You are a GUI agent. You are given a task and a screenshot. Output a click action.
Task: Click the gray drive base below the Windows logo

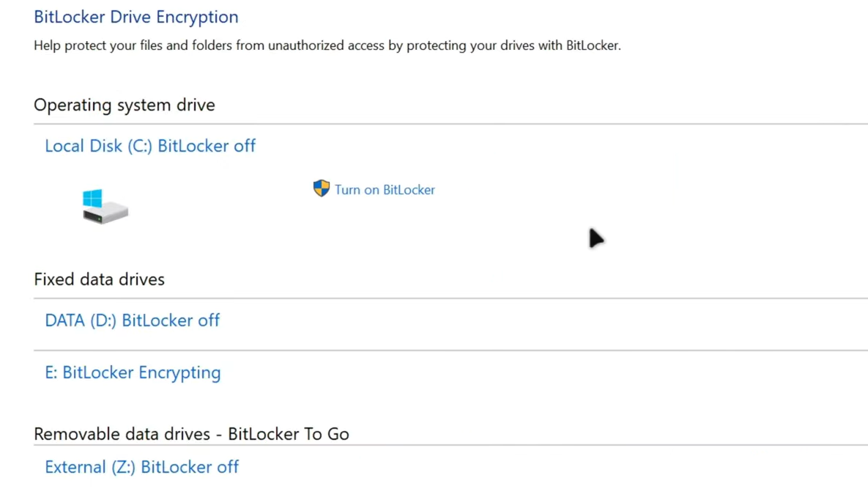(107, 215)
